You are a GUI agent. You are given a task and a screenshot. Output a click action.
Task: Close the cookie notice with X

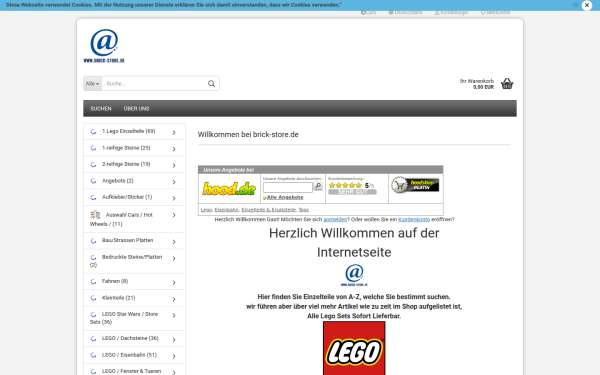pyautogui.click(x=587, y=5)
